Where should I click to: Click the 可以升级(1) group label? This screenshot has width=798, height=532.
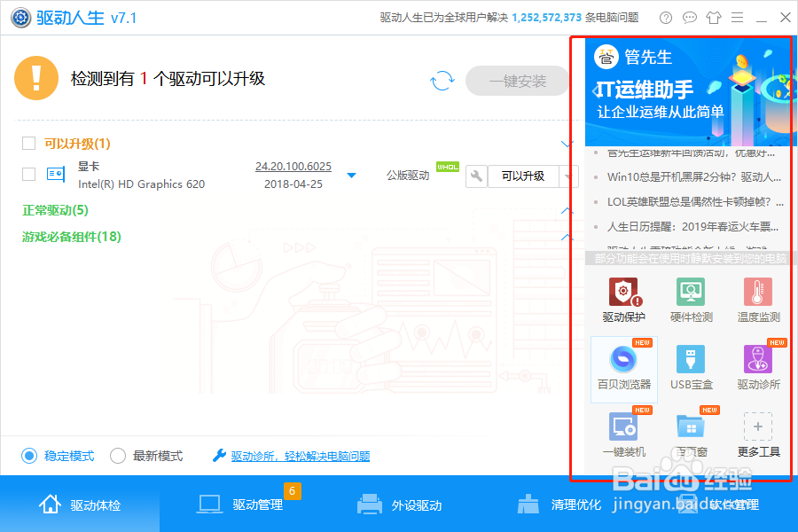click(x=77, y=144)
